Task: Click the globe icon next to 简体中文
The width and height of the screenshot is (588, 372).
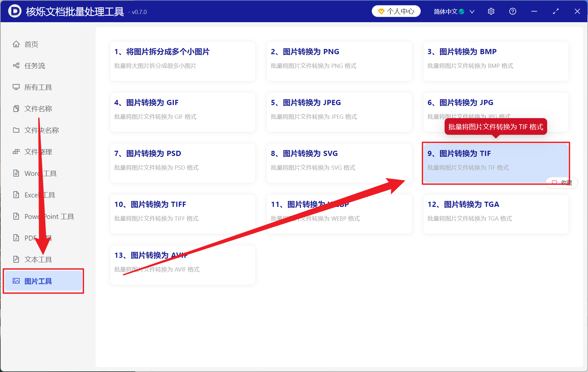Action: [462, 12]
